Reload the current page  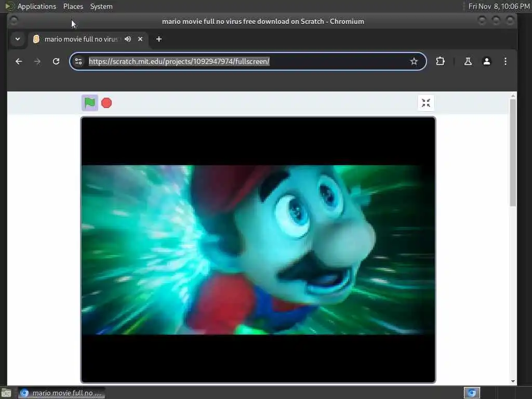tap(56, 61)
